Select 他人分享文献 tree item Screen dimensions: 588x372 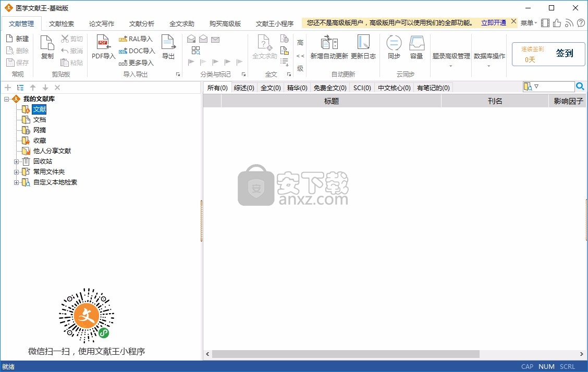52,151
